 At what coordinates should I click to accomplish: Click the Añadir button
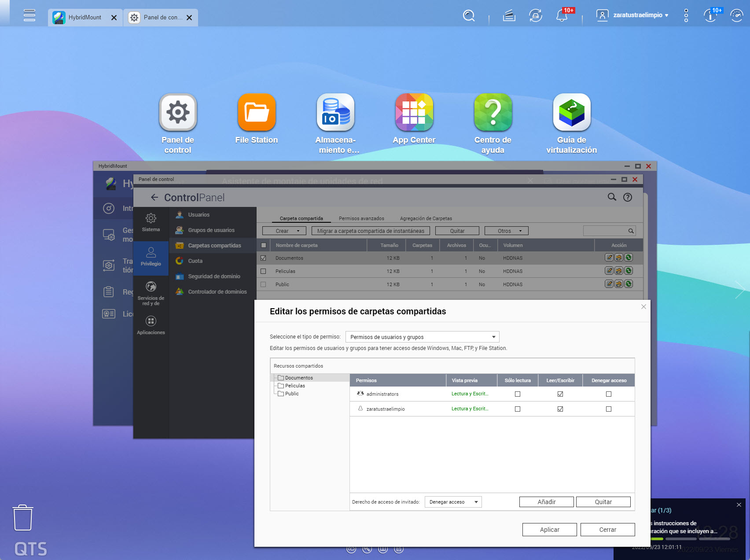[546, 502]
